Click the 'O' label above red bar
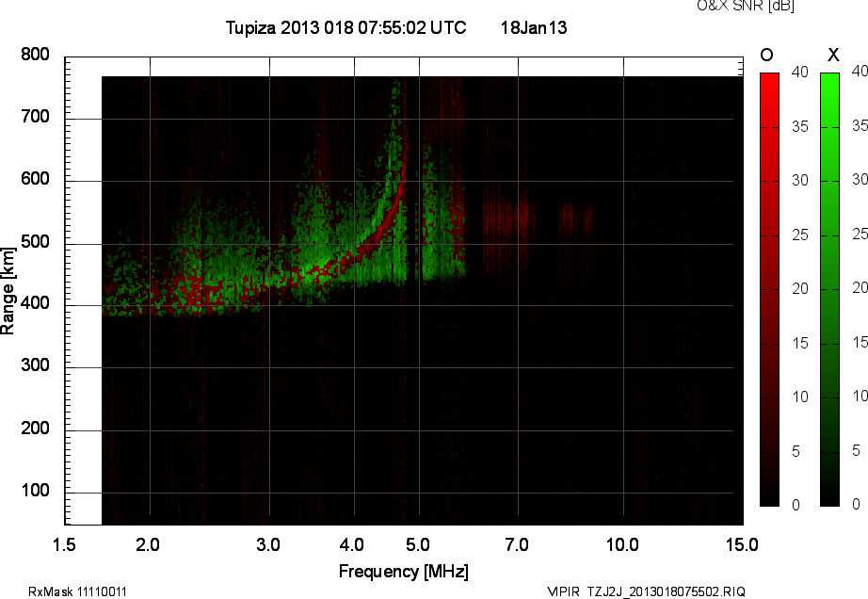Viewport: 868px width, 599px height. tap(766, 55)
